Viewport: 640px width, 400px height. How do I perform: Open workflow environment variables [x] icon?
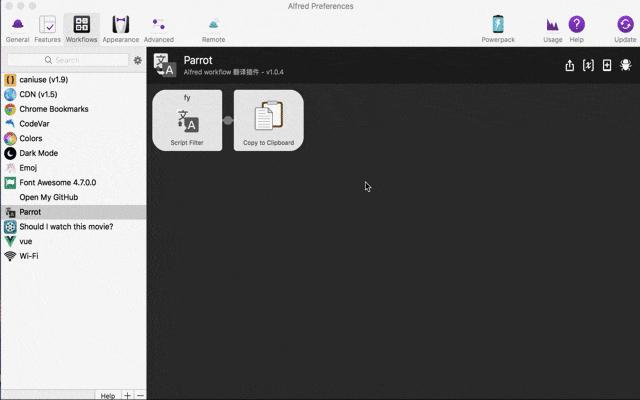(x=588, y=65)
